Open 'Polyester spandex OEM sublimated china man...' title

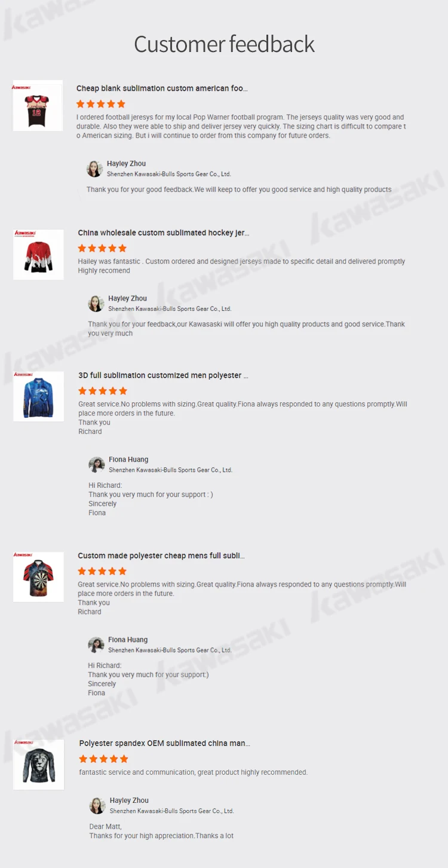point(165,744)
